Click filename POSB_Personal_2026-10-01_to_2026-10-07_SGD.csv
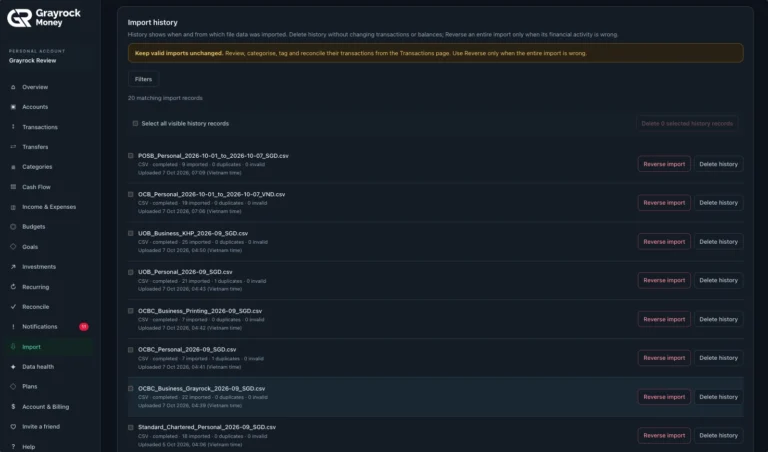The height and width of the screenshot is (452, 768). [x=213, y=156]
